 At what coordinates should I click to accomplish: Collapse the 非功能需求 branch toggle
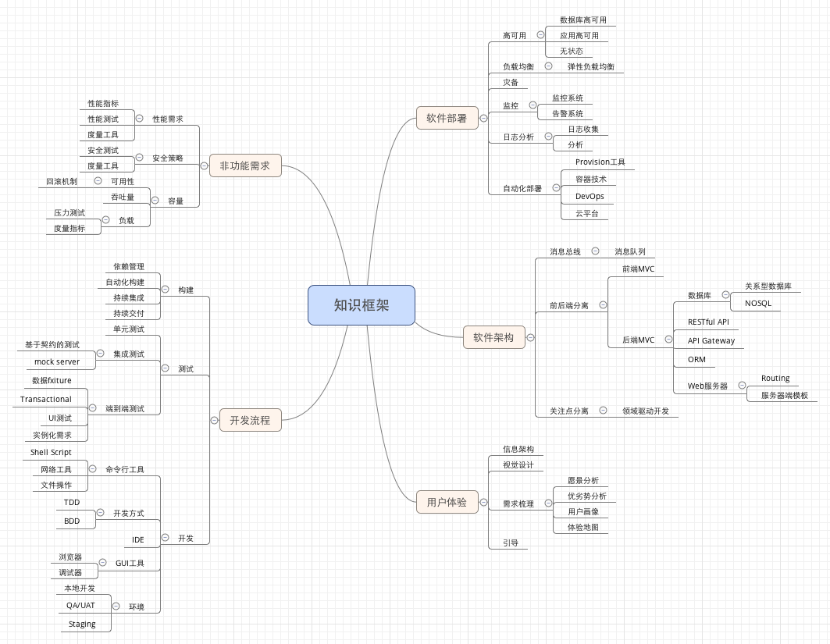(x=205, y=165)
